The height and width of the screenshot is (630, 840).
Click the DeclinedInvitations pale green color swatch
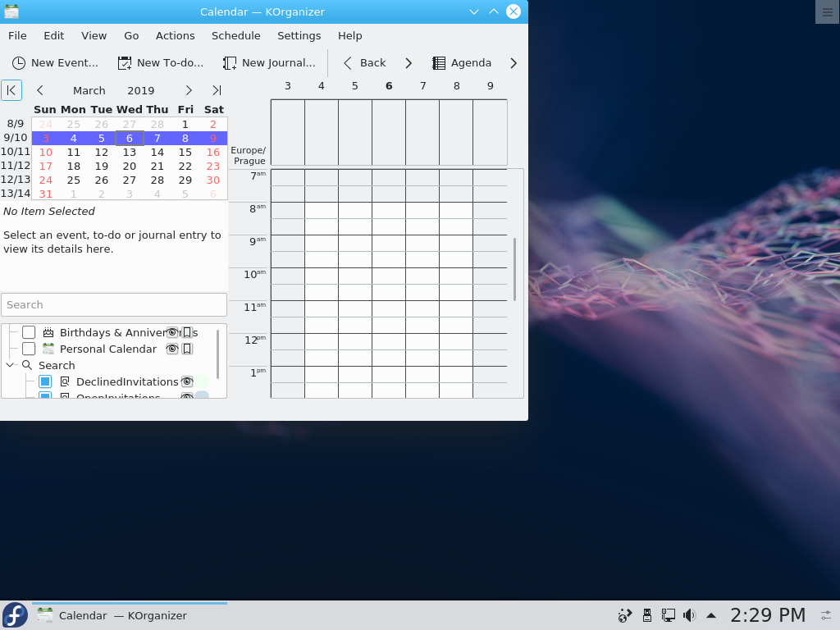(202, 381)
